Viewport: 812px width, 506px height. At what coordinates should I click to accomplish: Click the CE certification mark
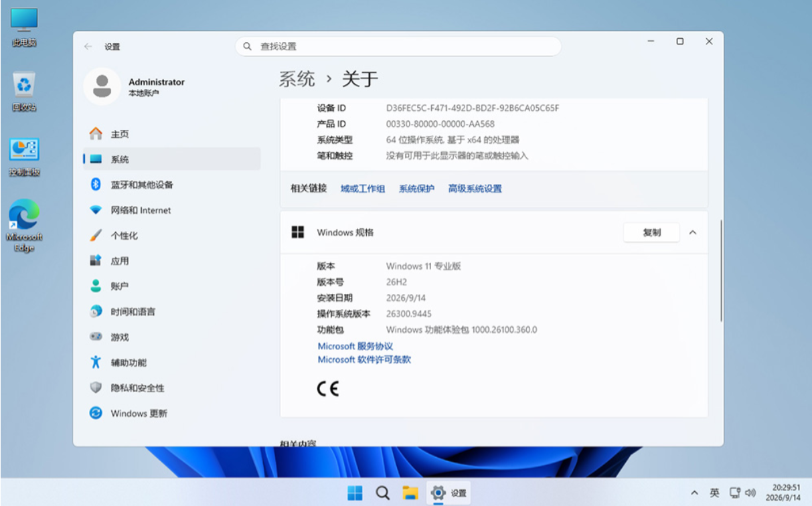(328, 389)
